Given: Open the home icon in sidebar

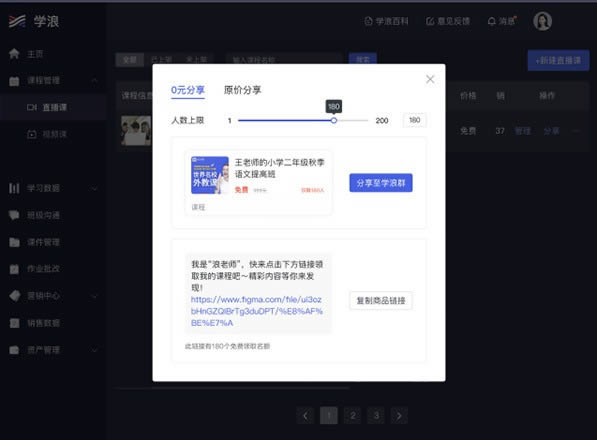Looking at the screenshot, I should click(14, 54).
